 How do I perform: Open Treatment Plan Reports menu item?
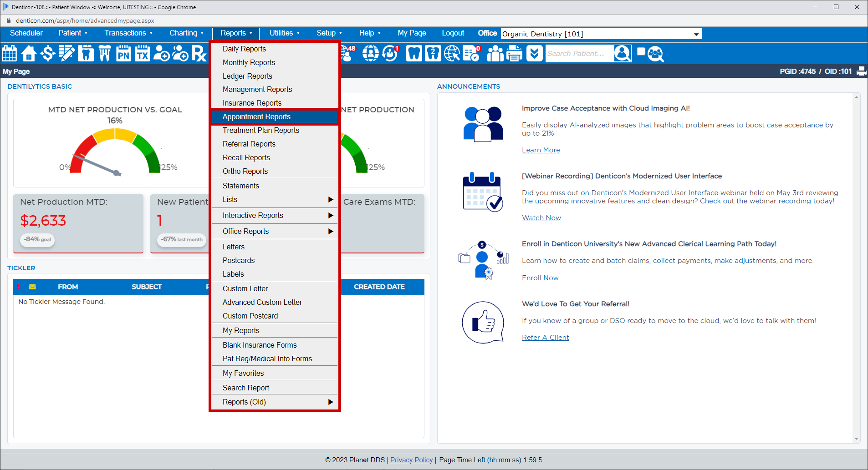click(275, 131)
